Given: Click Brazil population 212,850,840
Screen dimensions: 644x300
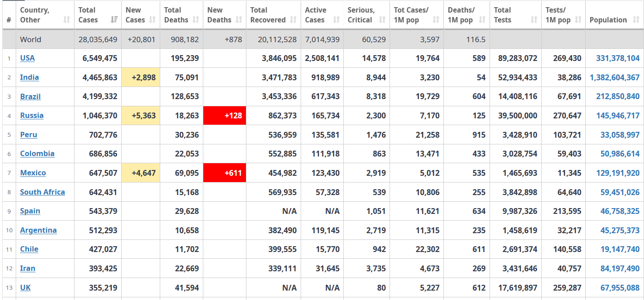Looking at the screenshot, I should [618, 96].
